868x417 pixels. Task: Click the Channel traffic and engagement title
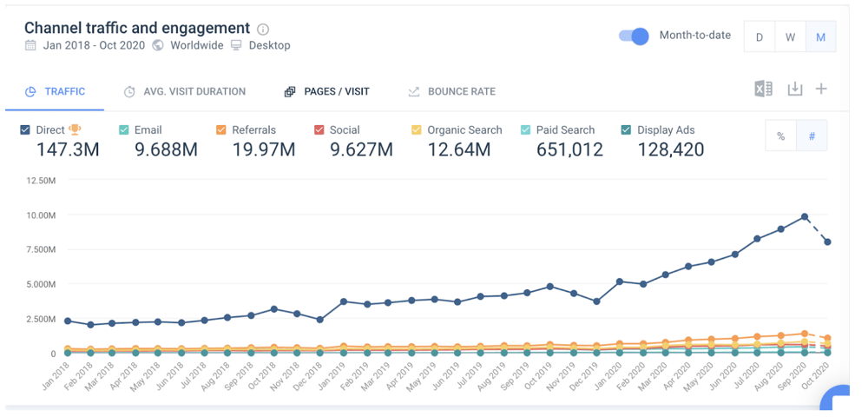(x=137, y=28)
